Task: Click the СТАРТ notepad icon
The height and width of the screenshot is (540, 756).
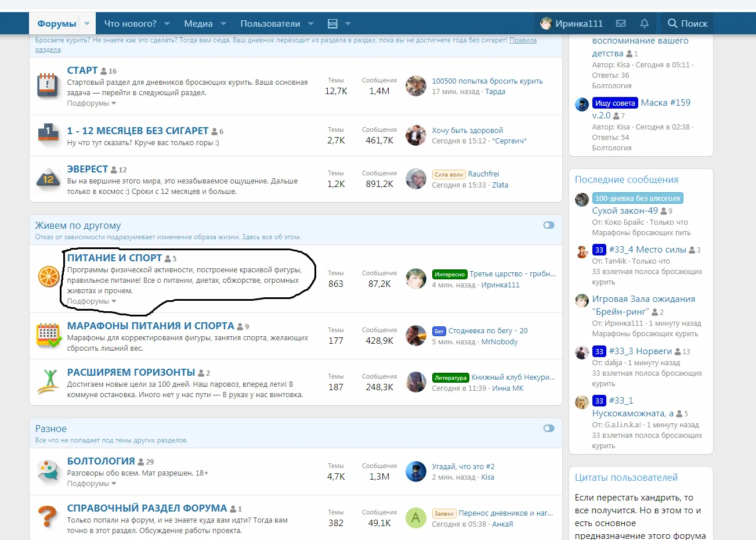Action: [x=48, y=85]
